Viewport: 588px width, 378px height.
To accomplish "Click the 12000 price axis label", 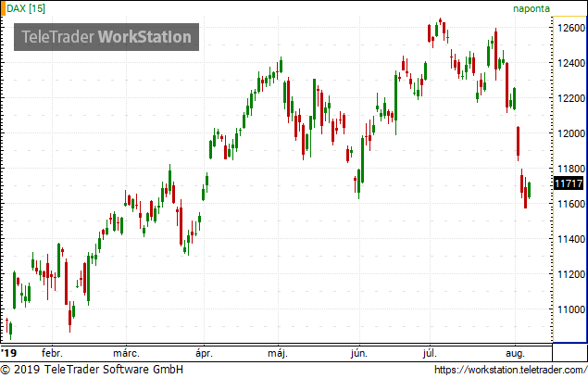I will click(x=571, y=133).
